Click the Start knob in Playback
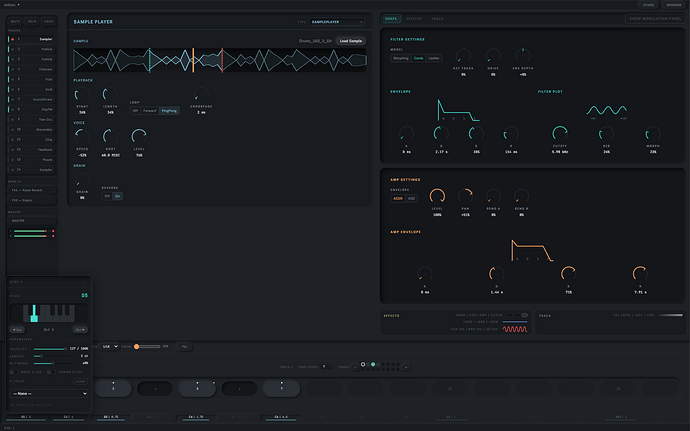The height and width of the screenshot is (431, 690). click(82, 94)
